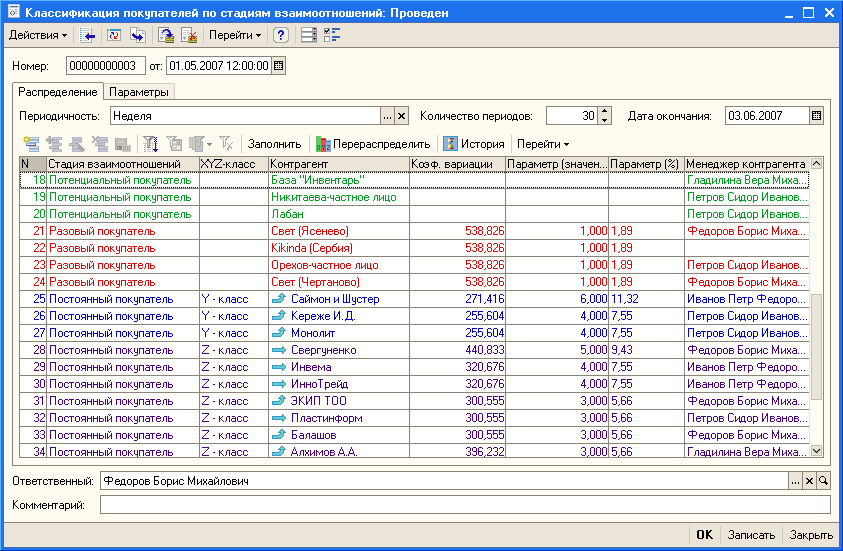Open calendar for Дата окончания field

[x=816, y=116]
